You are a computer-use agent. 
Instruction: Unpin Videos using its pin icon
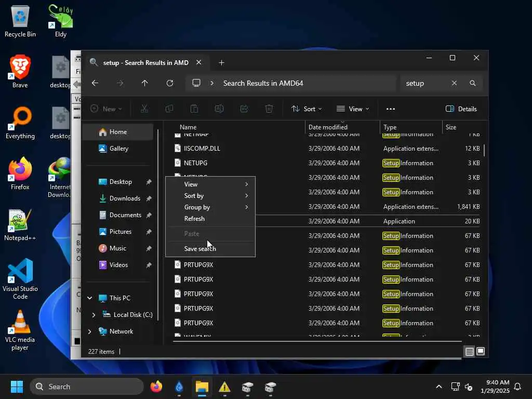tap(149, 265)
